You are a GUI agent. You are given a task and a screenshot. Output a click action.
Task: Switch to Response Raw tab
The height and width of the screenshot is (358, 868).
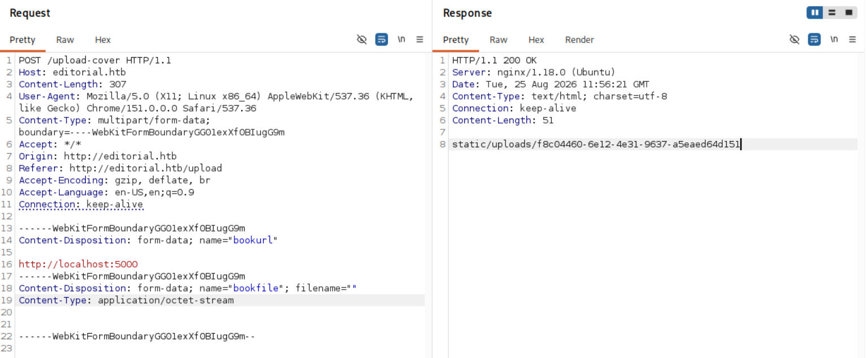[x=498, y=40]
